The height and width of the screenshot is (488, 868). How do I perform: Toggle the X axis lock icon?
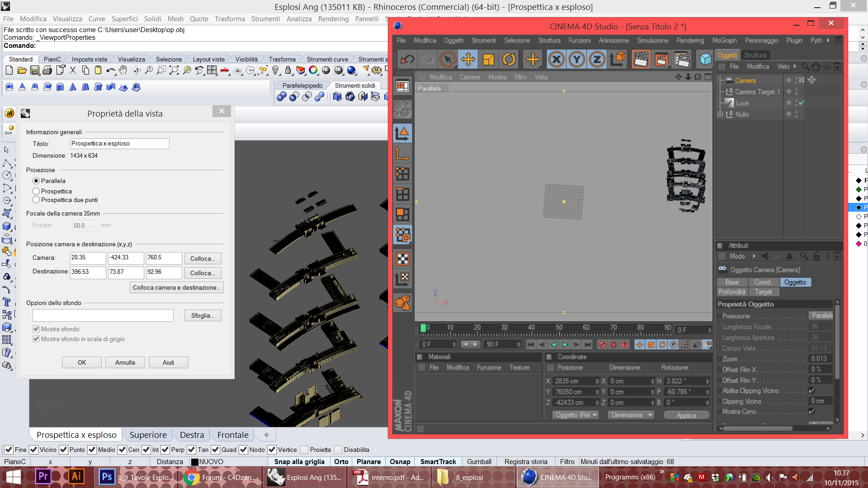pos(557,60)
